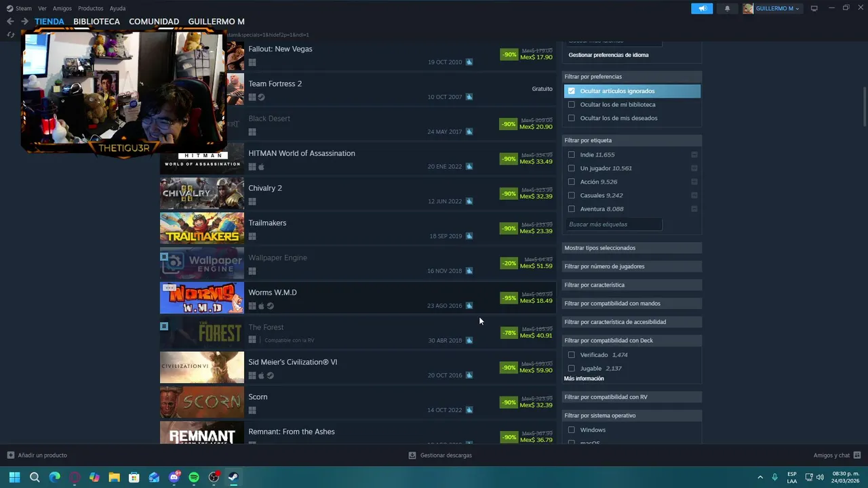Screen dimensions: 868x488
Task: Click the microphone icon in the system tray
Action: 774,477
